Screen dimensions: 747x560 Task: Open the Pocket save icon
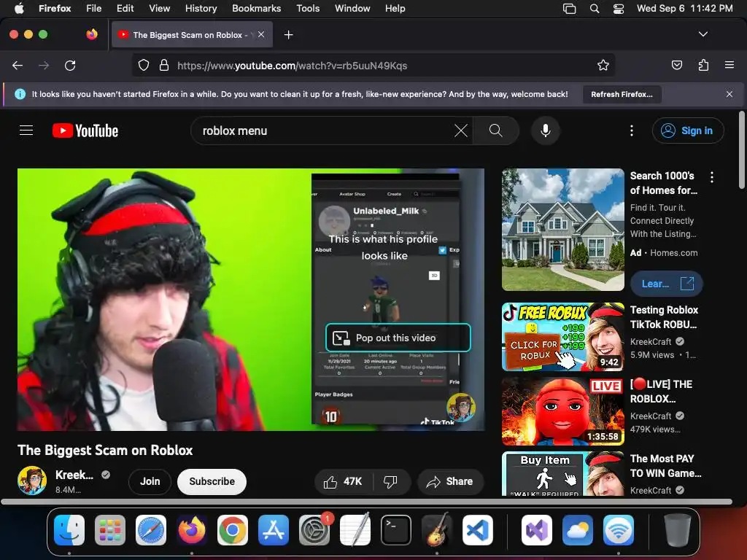[676, 65]
